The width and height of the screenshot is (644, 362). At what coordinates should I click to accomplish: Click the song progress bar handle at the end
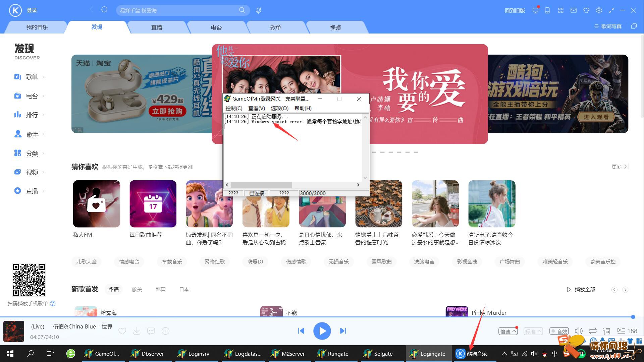tap(633, 317)
